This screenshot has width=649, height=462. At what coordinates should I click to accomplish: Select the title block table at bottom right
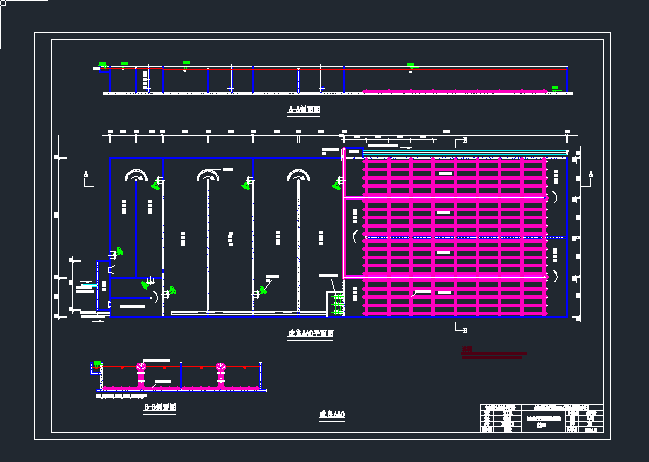tap(541, 420)
